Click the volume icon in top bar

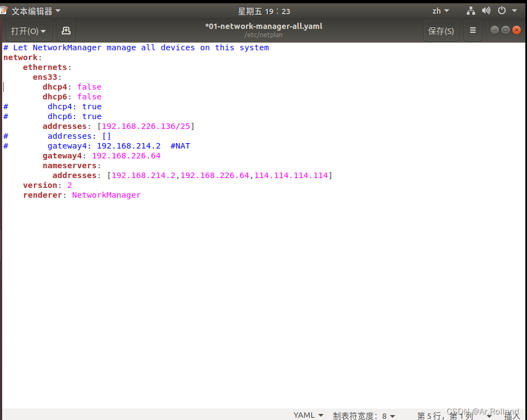pos(486,10)
